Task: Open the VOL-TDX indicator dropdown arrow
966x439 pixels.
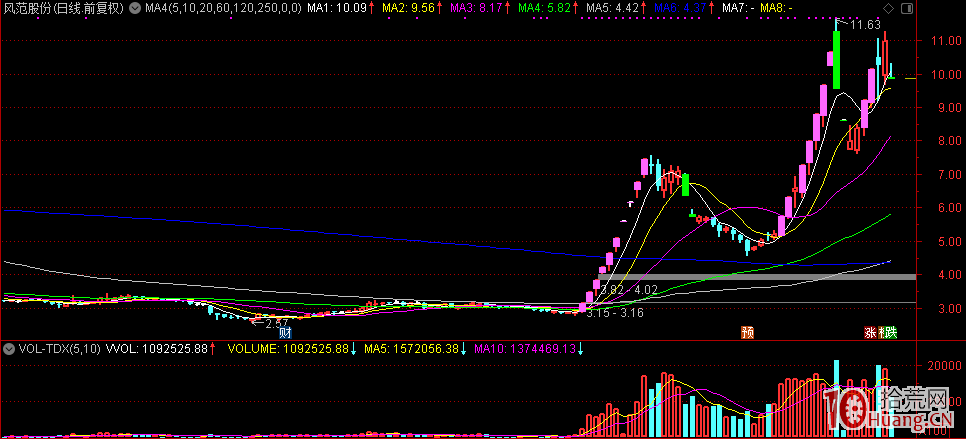Action: [9, 348]
